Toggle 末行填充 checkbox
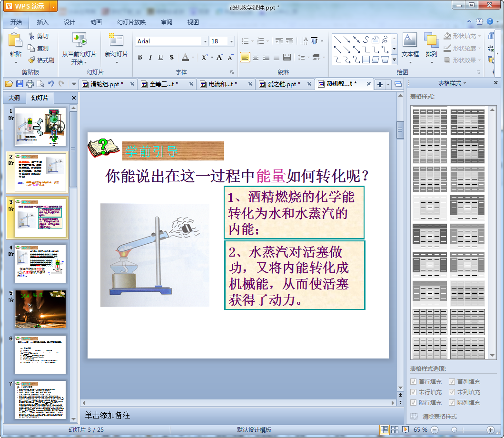 pyautogui.click(x=414, y=392)
